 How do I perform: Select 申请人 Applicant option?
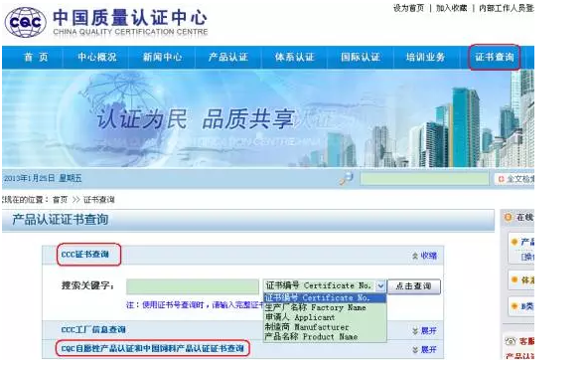300,317
